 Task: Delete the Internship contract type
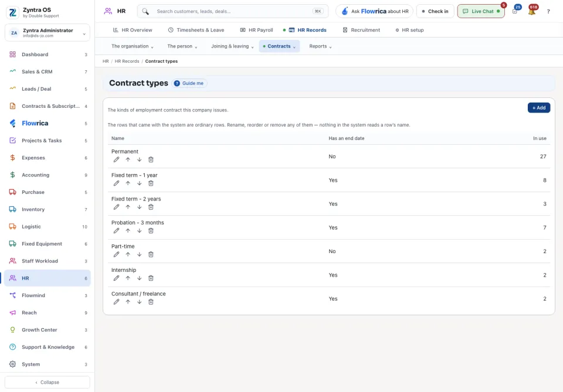pos(151,278)
